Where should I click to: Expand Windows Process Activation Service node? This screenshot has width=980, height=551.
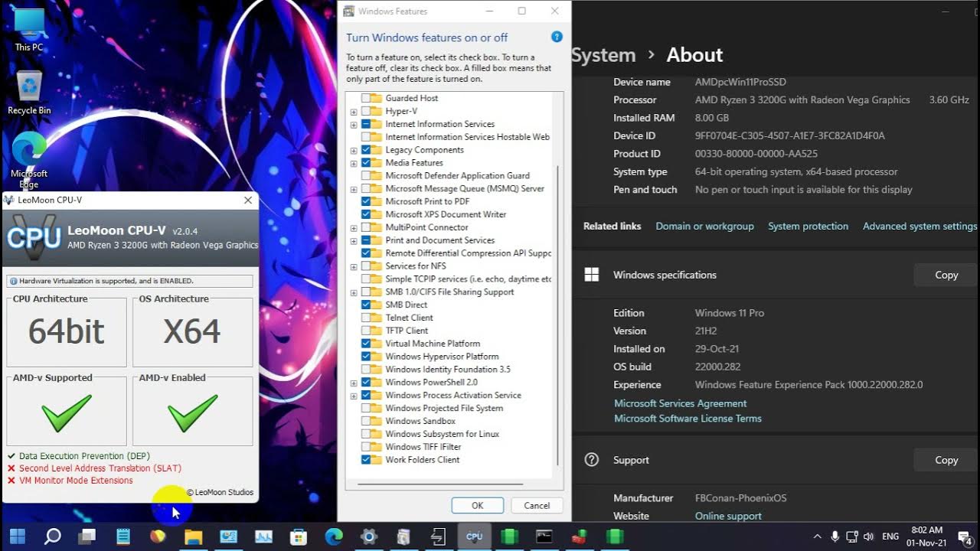point(354,396)
